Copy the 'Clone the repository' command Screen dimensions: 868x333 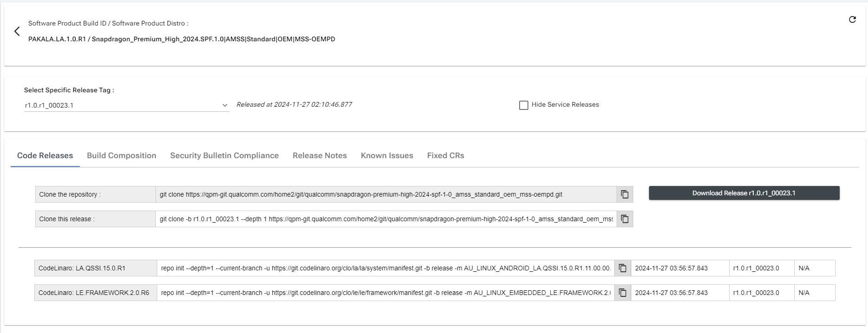coord(624,194)
